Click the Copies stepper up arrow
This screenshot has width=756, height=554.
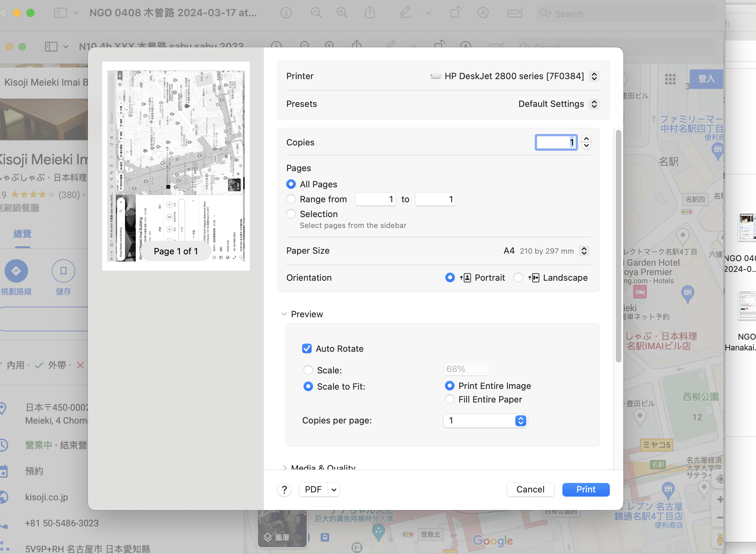586,139
